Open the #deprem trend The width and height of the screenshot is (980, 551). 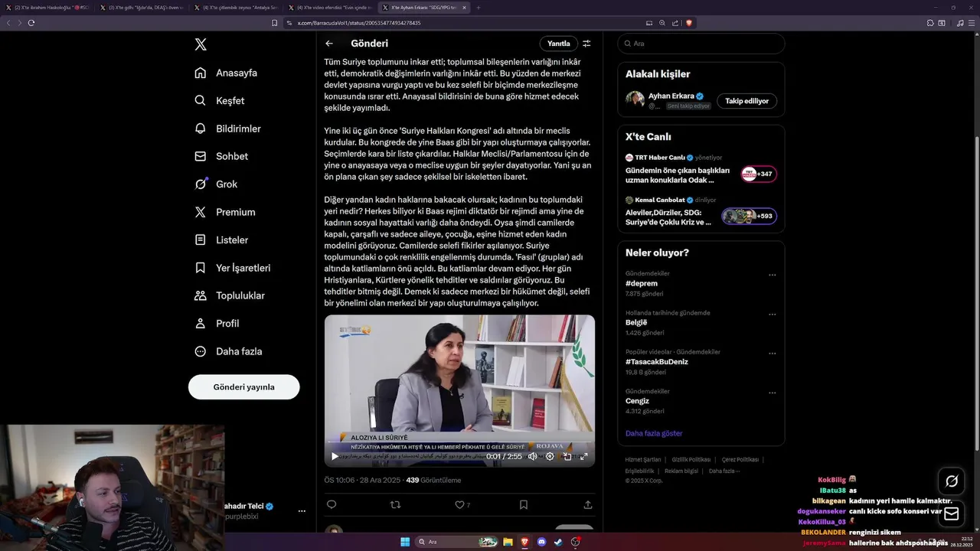coord(642,283)
